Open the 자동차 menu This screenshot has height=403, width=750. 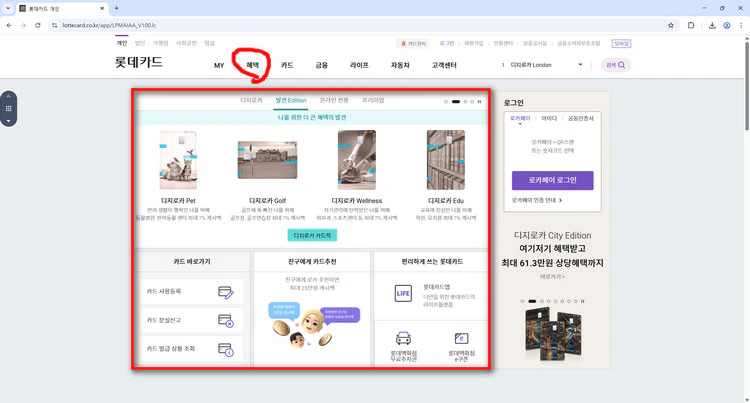pos(400,65)
